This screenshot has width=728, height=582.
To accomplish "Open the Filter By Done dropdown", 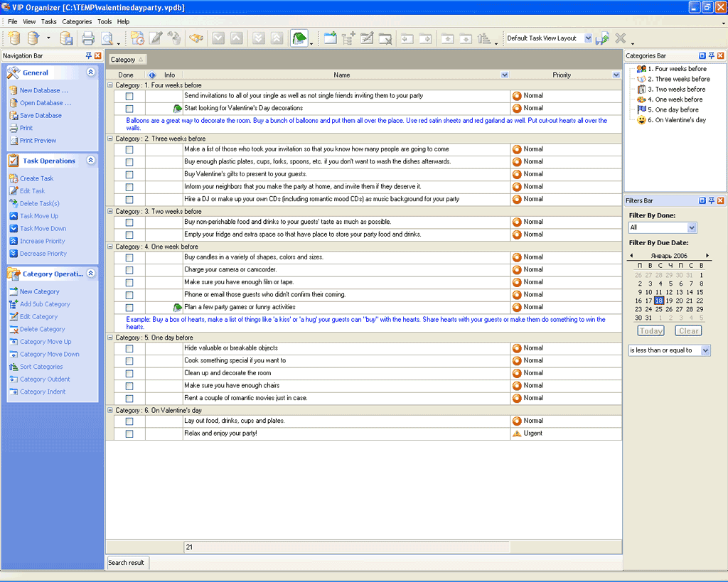I will pos(692,227).
